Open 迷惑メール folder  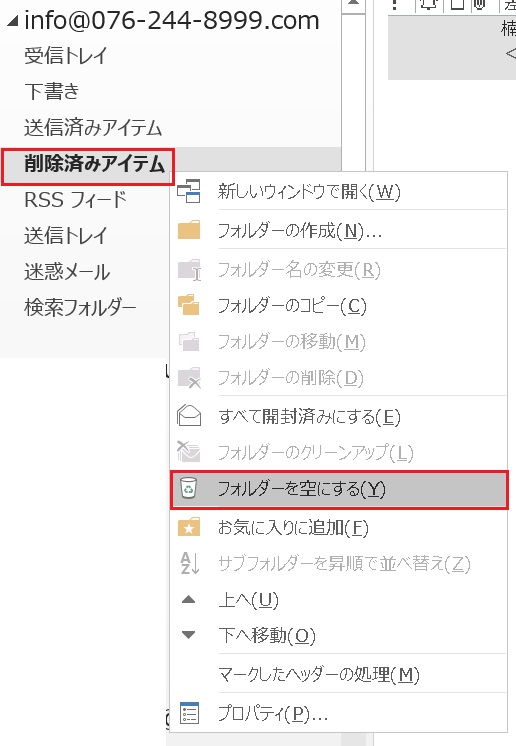(x=67, y=272)
